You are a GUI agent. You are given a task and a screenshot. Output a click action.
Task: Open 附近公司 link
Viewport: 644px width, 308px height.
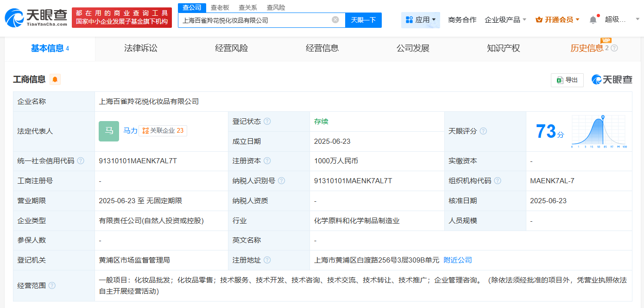point(458,260)
